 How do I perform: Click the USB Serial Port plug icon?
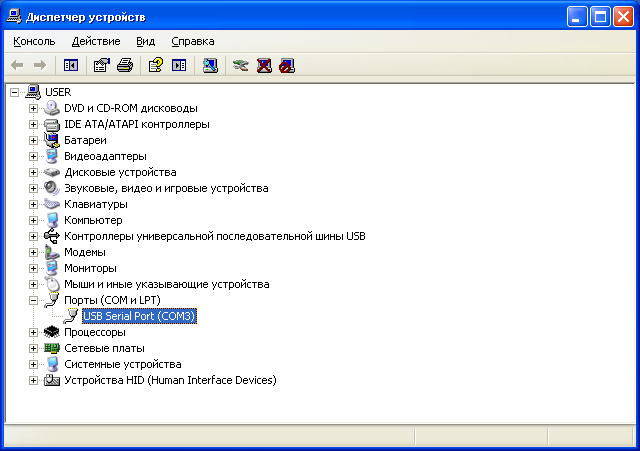(x=71, y=316)
